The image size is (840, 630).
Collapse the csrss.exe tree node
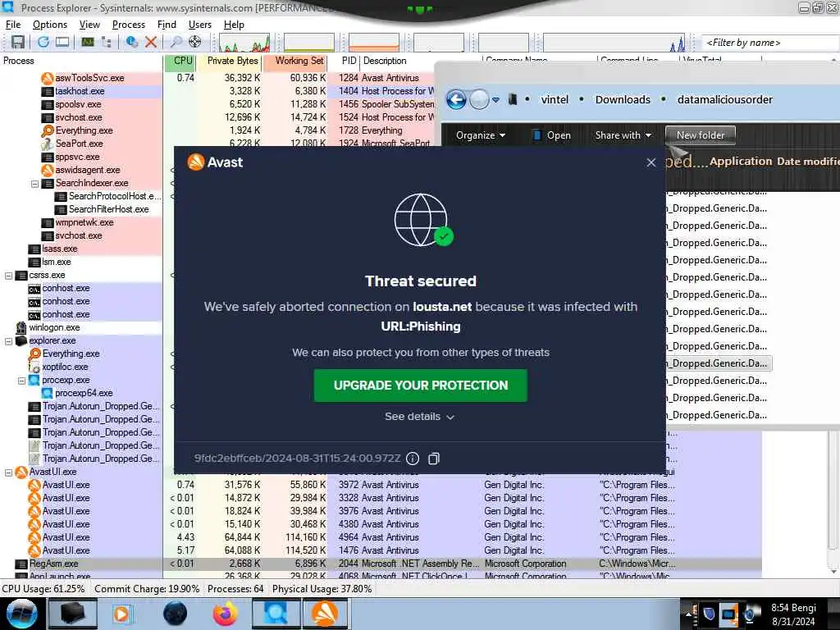point(8,276)
